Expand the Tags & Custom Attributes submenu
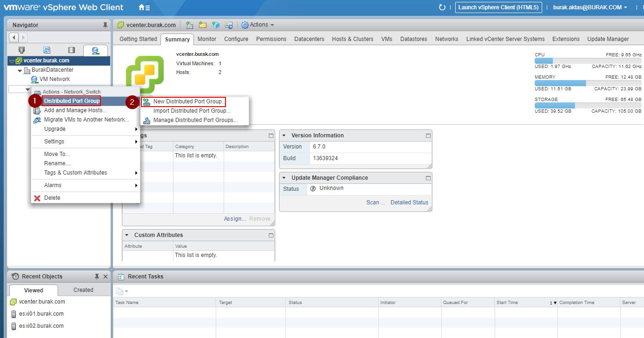The width and height of the screenshot is (644, 338). coord(136,173)
